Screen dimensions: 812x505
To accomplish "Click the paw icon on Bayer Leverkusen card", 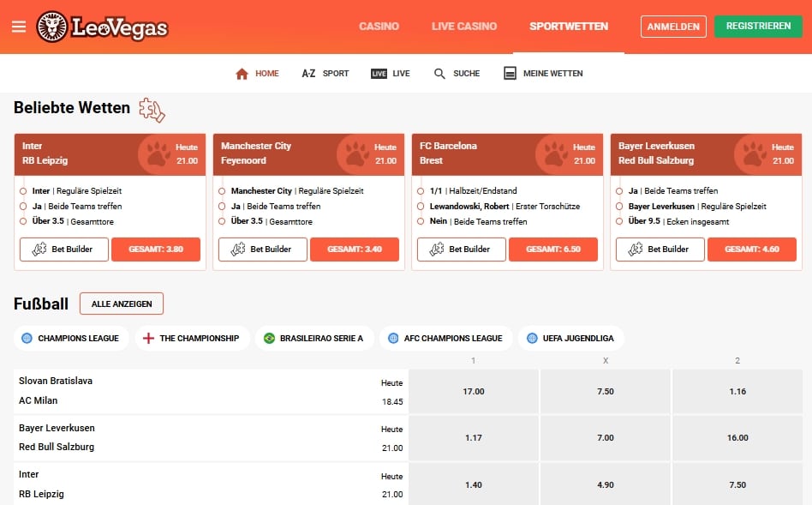I will (x=755, y=153).
